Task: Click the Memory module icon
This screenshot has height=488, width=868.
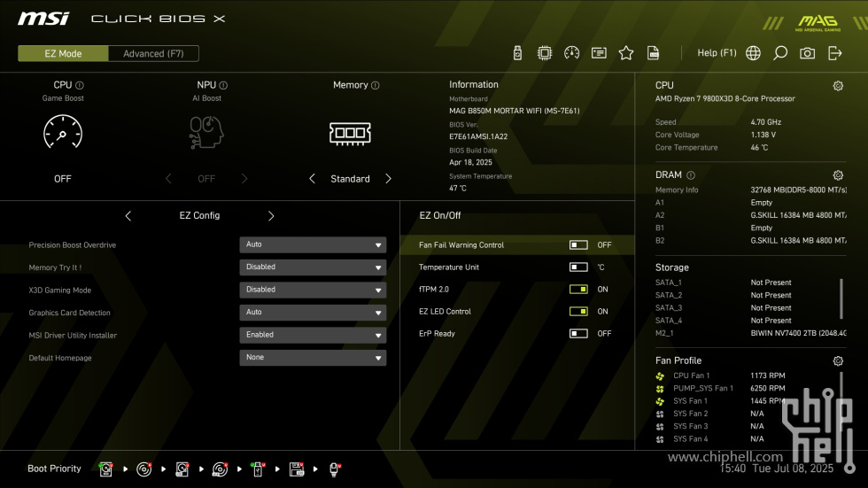Action: [350, 134]
